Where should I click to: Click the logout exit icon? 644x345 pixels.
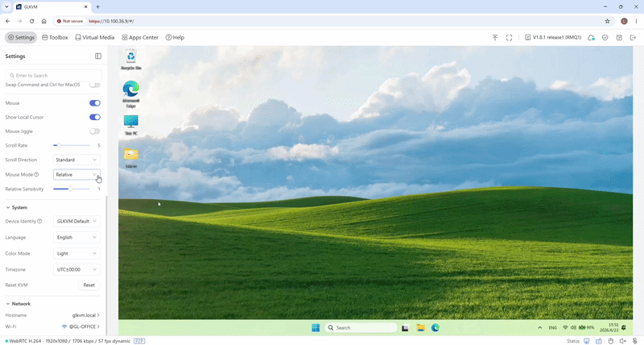coord(633,37)
